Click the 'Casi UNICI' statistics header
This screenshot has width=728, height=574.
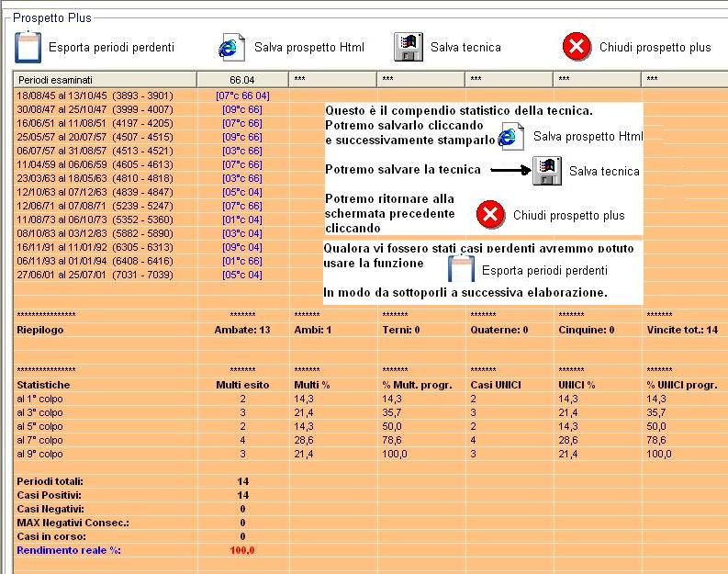click(496, 385)
